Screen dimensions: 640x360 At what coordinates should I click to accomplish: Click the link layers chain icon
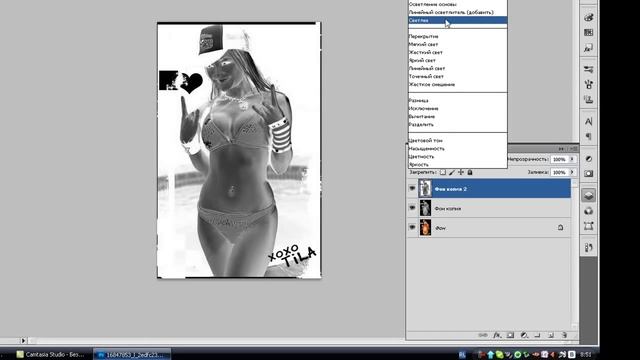483,335
